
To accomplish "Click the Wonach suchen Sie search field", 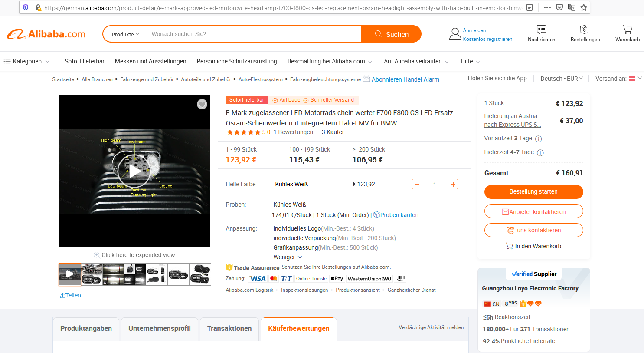I will (x=254, y=34).
